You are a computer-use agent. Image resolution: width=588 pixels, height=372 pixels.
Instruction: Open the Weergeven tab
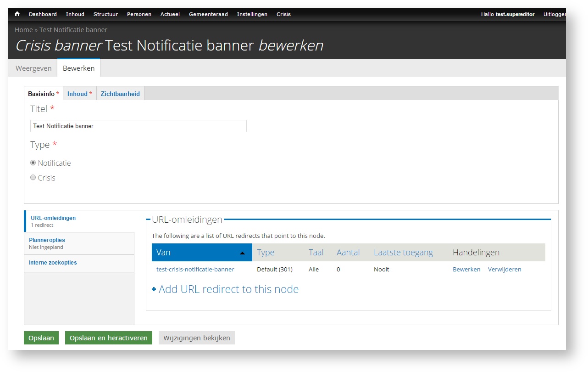coord(33,68)
